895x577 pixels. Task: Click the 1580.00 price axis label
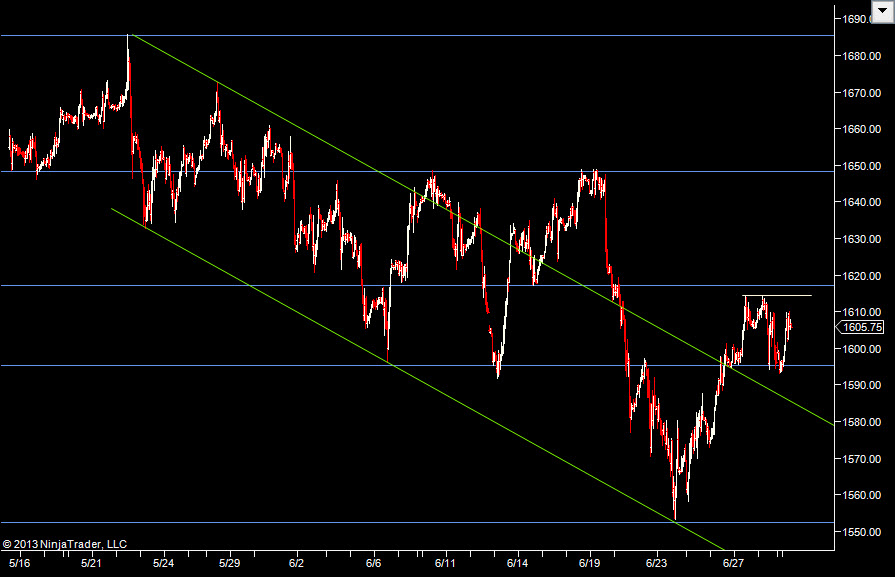tap(861, 422)
